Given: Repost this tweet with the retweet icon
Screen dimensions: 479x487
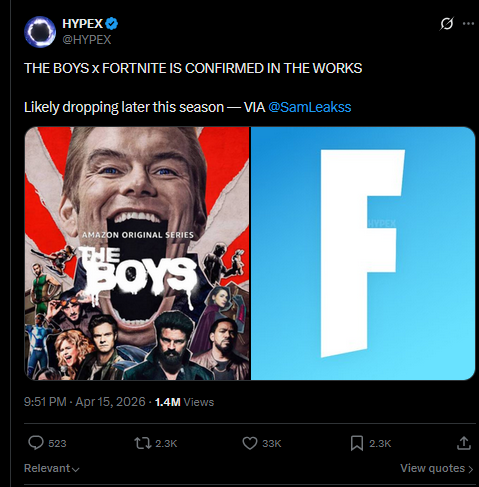Looking at the screenshot, I should (x=143, y=443).
